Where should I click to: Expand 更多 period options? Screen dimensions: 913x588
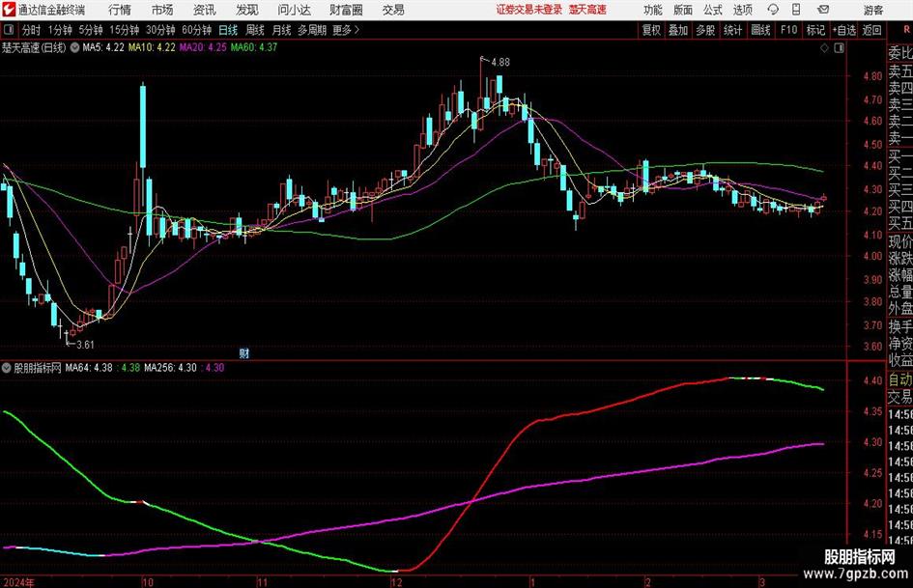coord(346,30)
